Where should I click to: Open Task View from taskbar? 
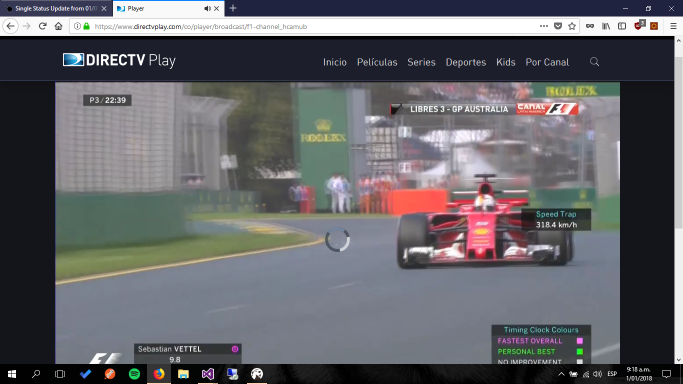pyautogui.click(x=60, y=374)
